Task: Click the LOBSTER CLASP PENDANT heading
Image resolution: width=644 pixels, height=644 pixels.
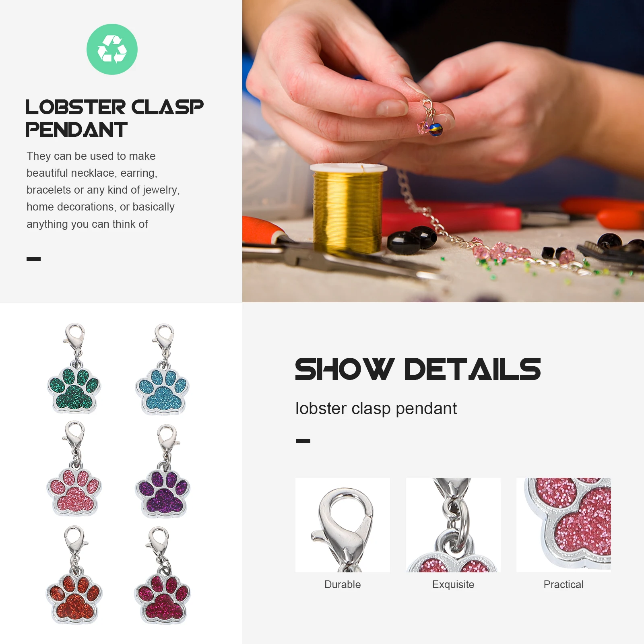Action: click(114, 118)
